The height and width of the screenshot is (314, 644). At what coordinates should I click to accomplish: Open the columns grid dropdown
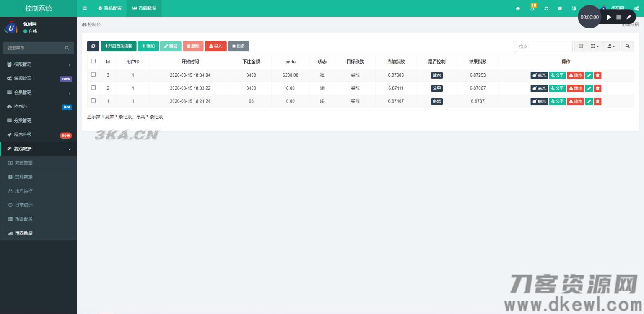[x=595, y=46]
